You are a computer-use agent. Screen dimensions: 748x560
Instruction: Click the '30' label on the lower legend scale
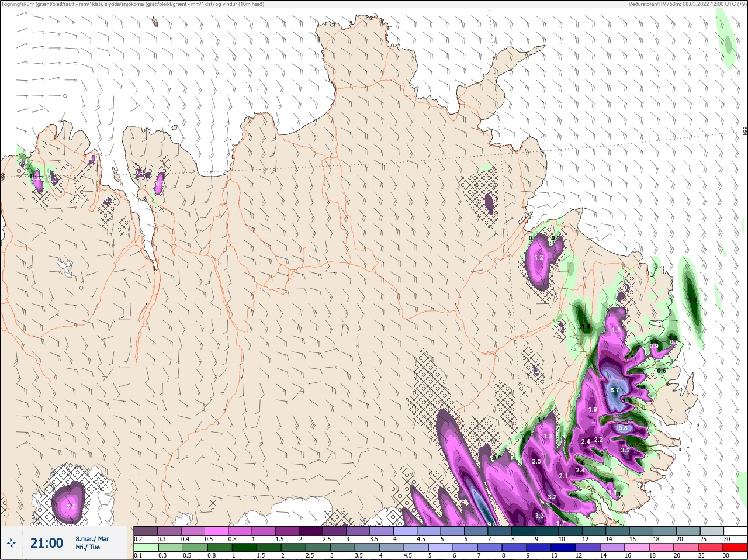tap(726, 555)
